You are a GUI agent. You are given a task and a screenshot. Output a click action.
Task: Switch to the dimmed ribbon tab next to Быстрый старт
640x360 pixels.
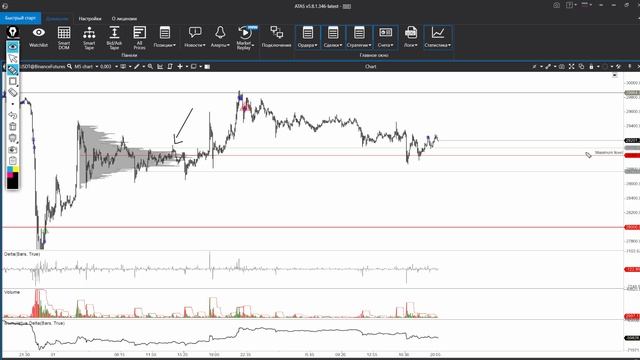57,19
